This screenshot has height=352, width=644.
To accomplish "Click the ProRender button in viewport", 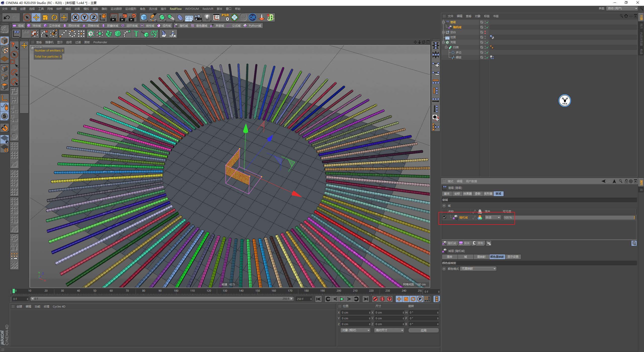I will (101, 42).
